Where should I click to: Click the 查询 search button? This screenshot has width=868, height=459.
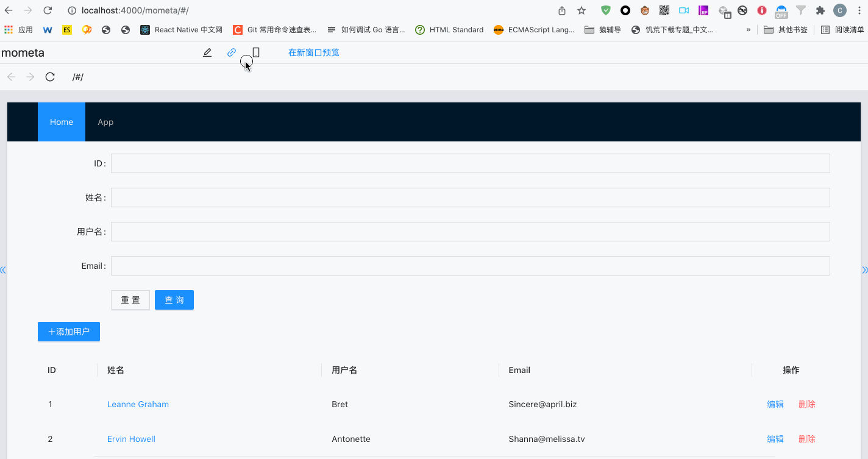coord(174,300)
